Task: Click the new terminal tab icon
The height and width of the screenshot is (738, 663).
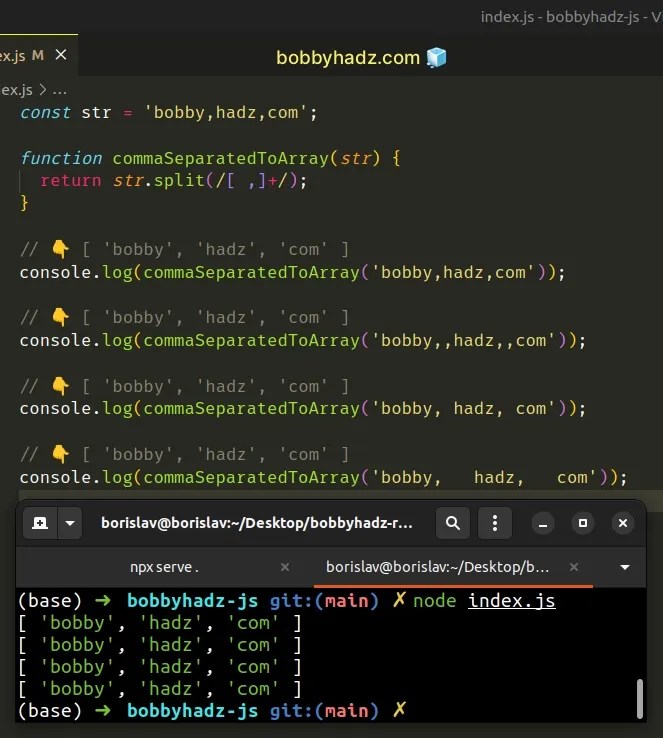Action: pyautogui.click(x=40, y=523)
